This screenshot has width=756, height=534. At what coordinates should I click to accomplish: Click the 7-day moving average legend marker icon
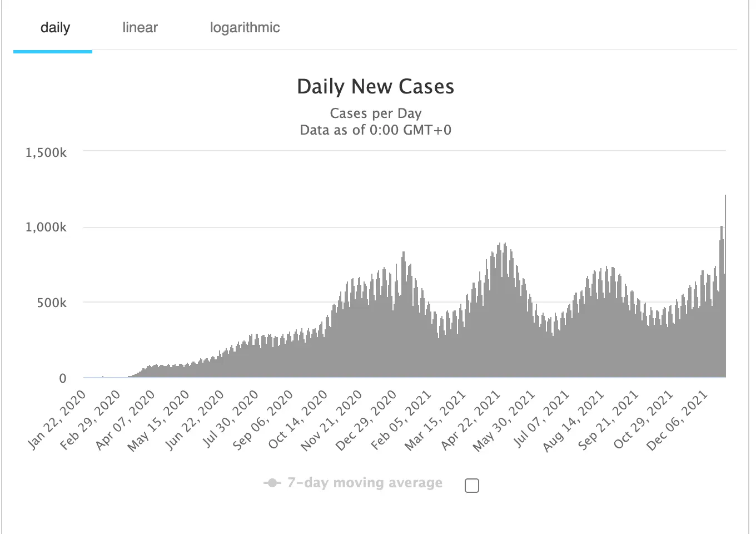(x=272, y=483)
